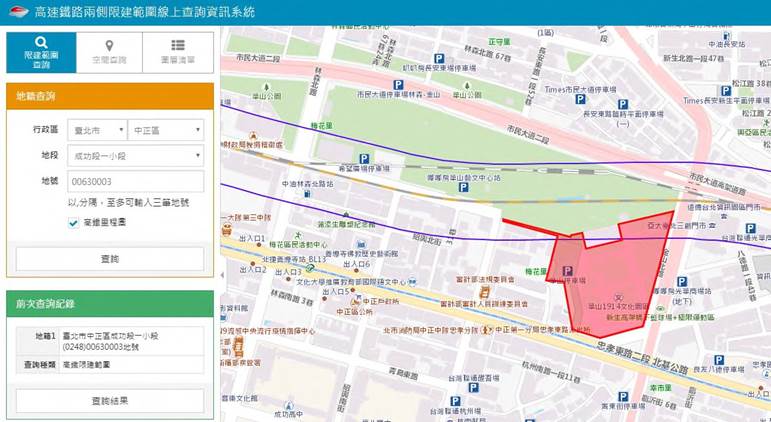The height and width of the screenshot is (422, 771).
Task: Click the system logo in the header
Action: 16,12
